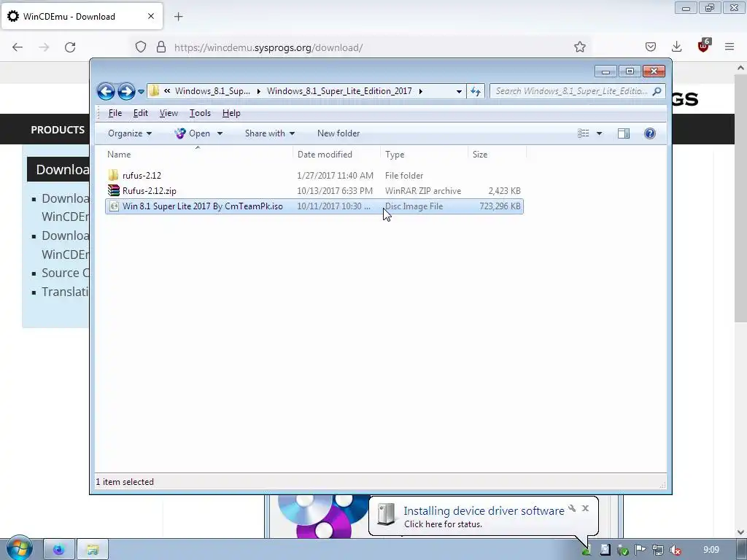
Task: Refresh the Explorer address bar location
Action: [x=476, y=91]
